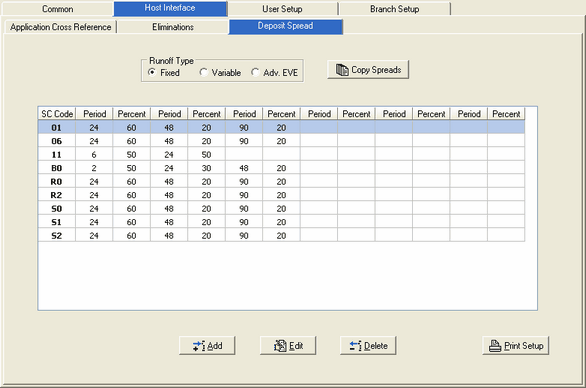Click third period 90 in row 06
The width and height of the screenshot is (586, 388).
pos(244,141)
